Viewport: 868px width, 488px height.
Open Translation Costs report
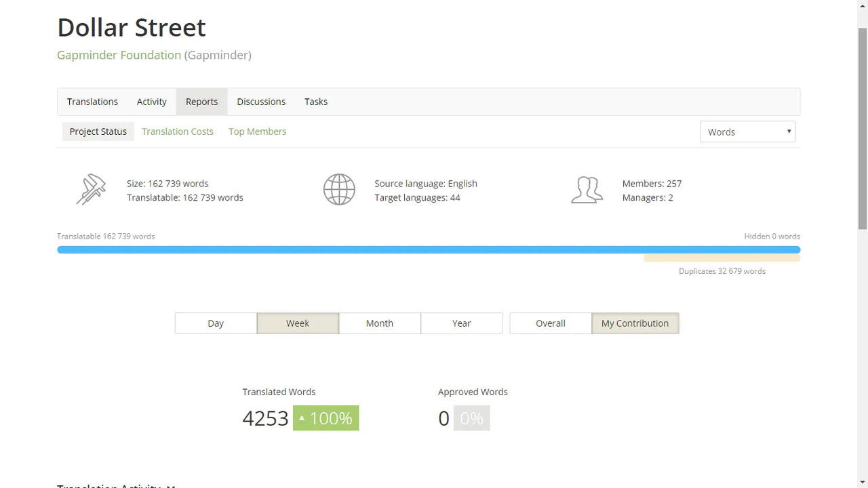[178, 131]
